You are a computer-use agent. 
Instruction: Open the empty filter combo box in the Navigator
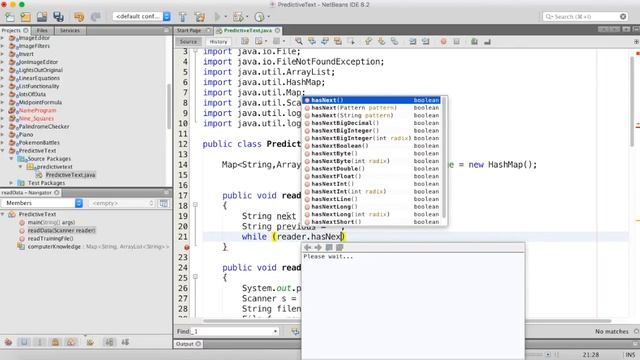click(122, 203)
